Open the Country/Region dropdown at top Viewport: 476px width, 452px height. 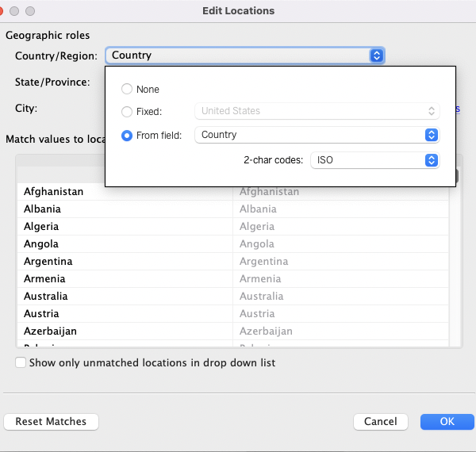245,56
